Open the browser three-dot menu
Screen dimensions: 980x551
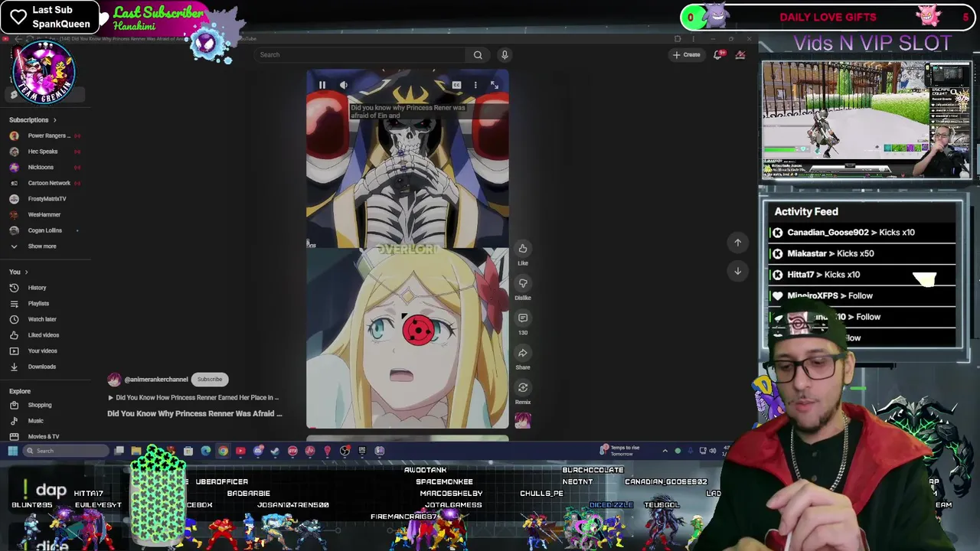[694, 38]
